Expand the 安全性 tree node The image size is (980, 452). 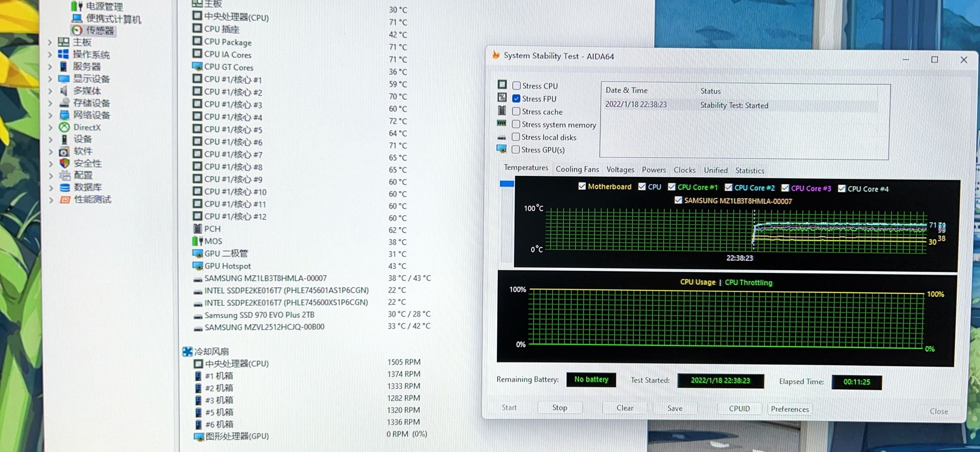tap(51, 164)
